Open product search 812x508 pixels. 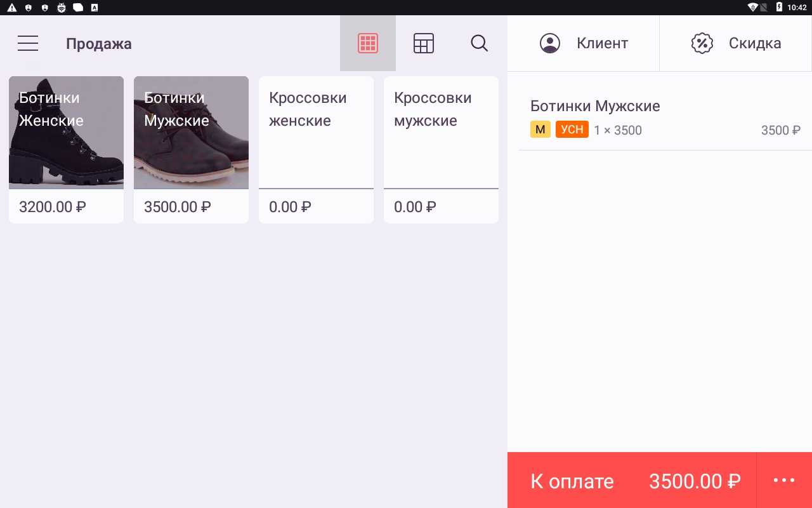pyautogui.click(x=479, y=43)
